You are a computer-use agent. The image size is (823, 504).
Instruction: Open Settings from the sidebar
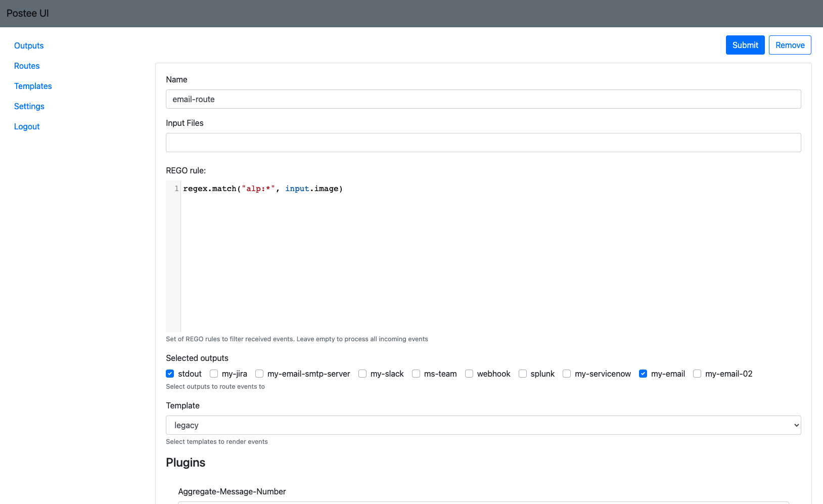coord(29,106)
